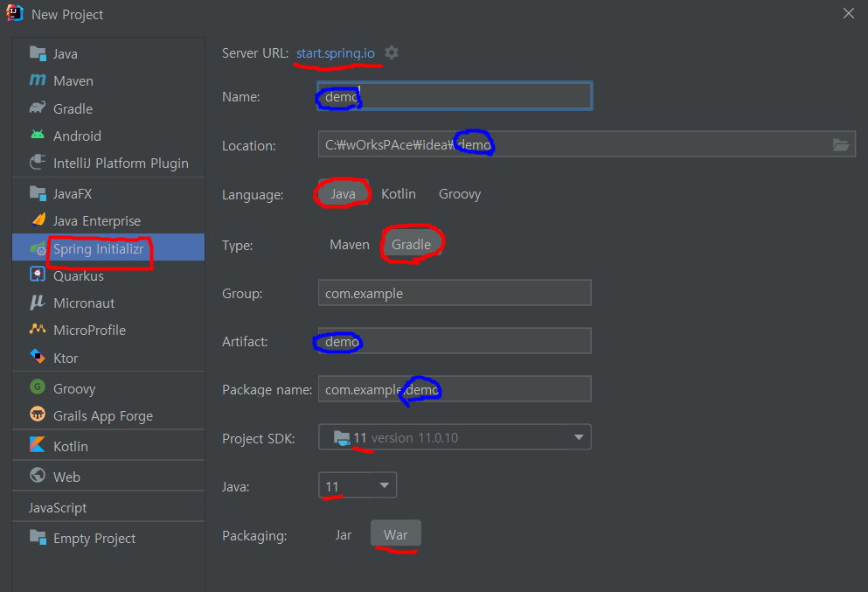868x592 pixels.
Task: Select Spring Initializr generator
Action: (x=108, y=248)
